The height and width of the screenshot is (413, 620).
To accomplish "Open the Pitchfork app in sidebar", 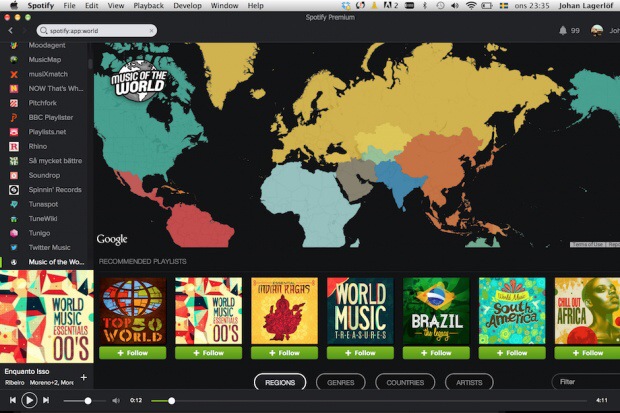I will [43, 103].
